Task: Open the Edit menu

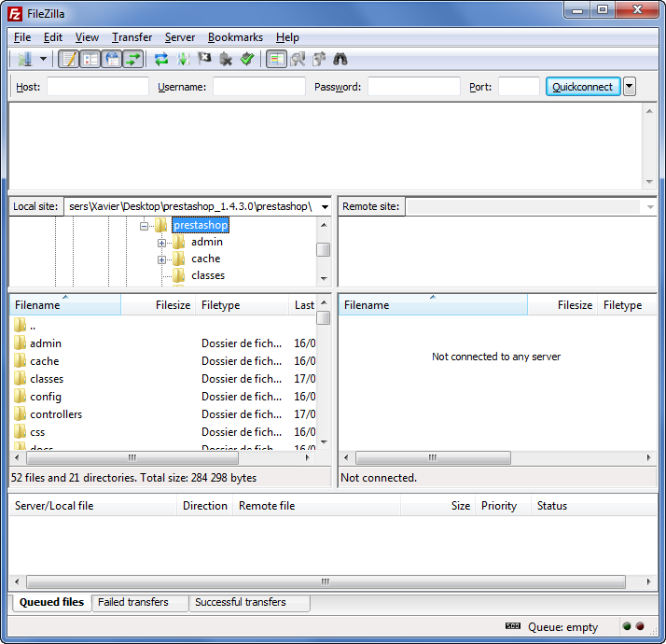Action: click(x=53, y=37)
